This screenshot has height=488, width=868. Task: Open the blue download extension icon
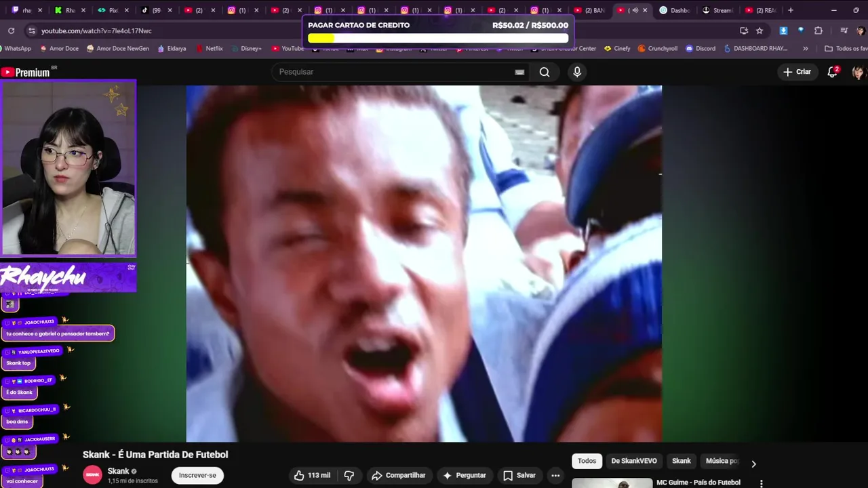point(783,30)
